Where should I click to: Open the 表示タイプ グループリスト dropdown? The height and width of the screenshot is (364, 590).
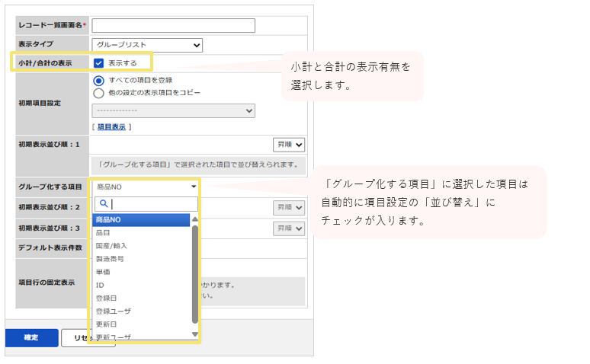tap(147, 45)
